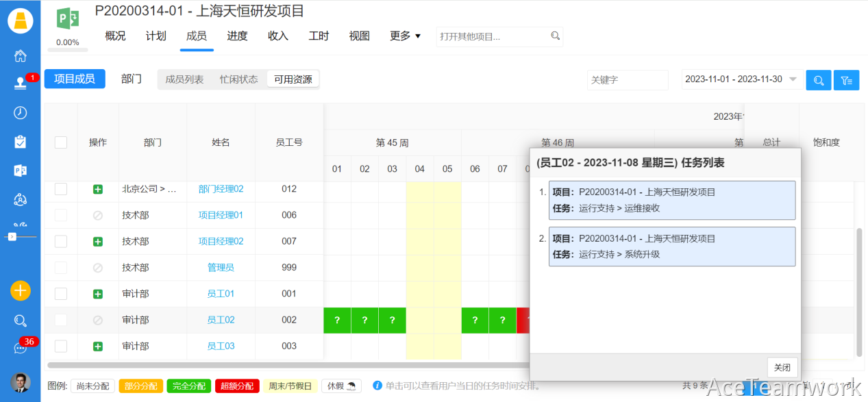This screenshot has height=402, width=868.
Task: Click the yellow plus create button in sidebar
Action: [x=21, y=290]
